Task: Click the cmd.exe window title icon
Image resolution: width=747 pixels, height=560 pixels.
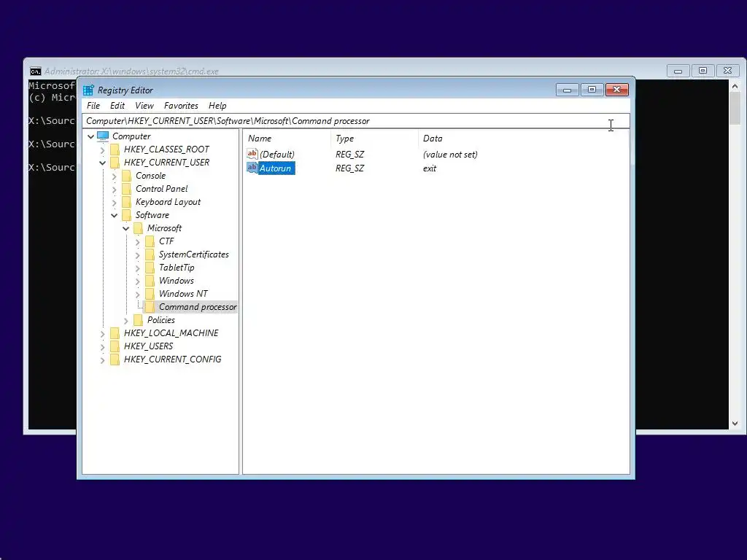Action: click(x=35, y=71)
